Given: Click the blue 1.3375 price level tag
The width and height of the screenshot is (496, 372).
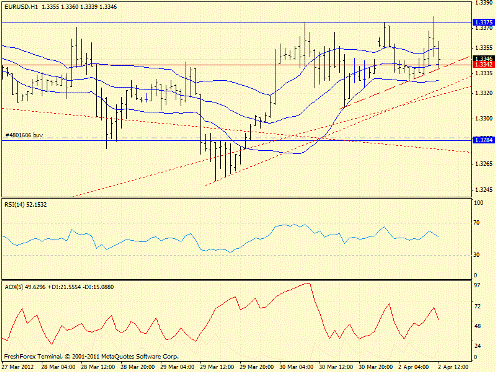Looking at the screenshot, I should pos(484,23).
